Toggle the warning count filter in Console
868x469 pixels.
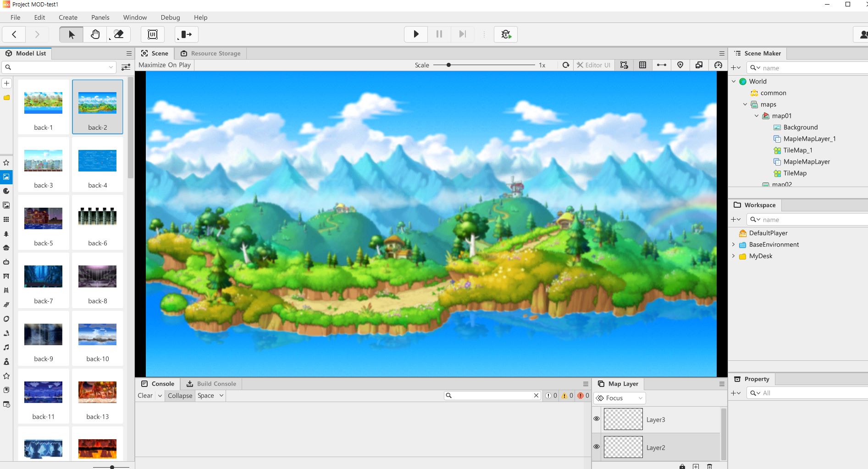coord(567,396)
